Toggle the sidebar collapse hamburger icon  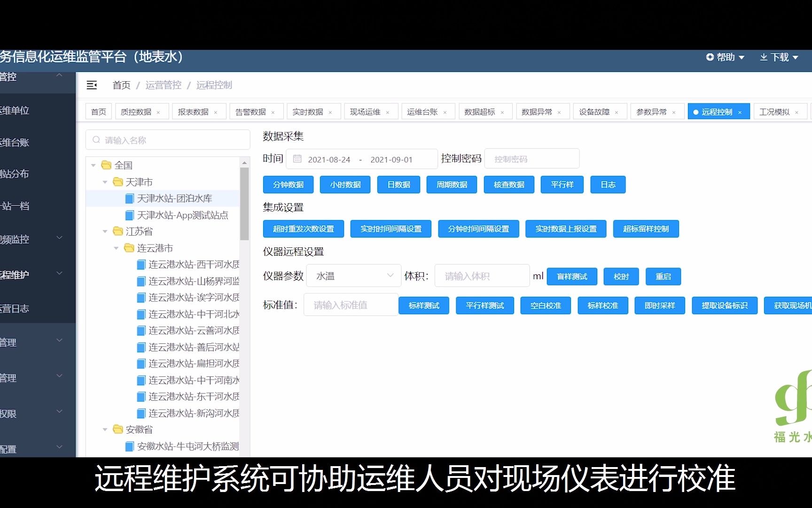pos(92,85)
